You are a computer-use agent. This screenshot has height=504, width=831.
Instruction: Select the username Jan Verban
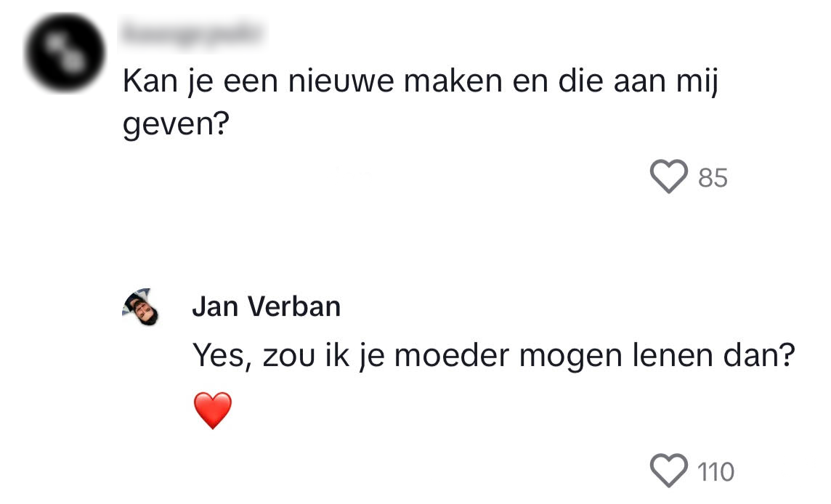pos(267,306)
